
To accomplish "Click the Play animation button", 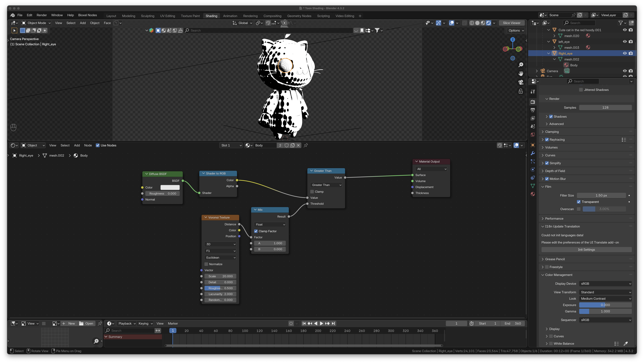I will (321, 324).
